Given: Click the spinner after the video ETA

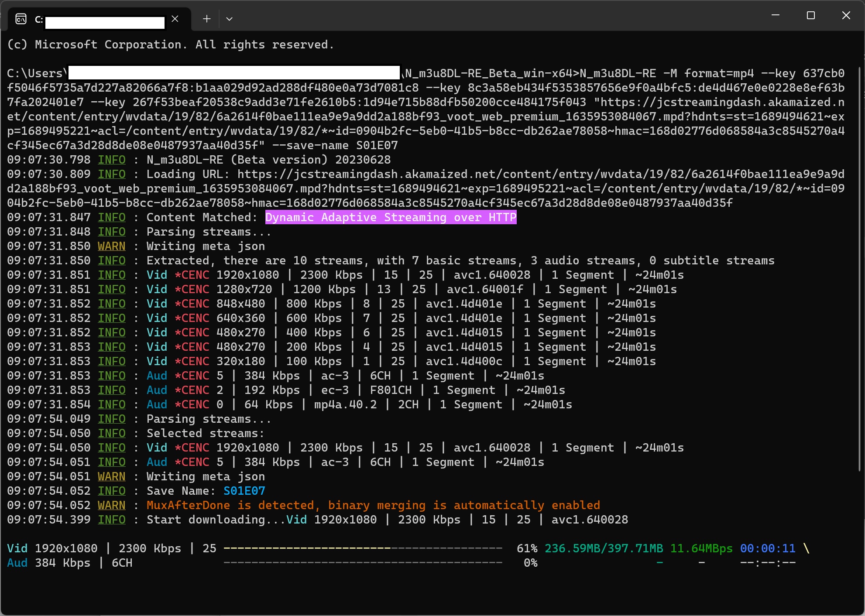Looking at the screenshot, I should [806, 548].
